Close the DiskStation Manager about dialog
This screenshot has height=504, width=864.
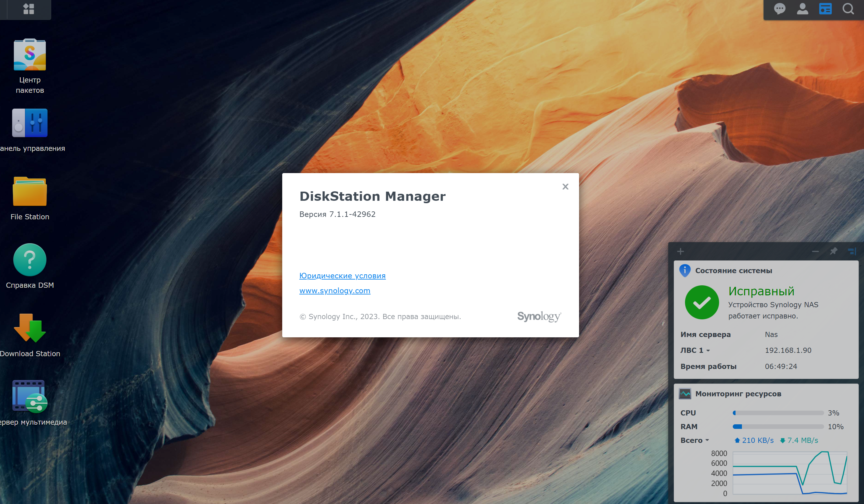pos(565,186)
